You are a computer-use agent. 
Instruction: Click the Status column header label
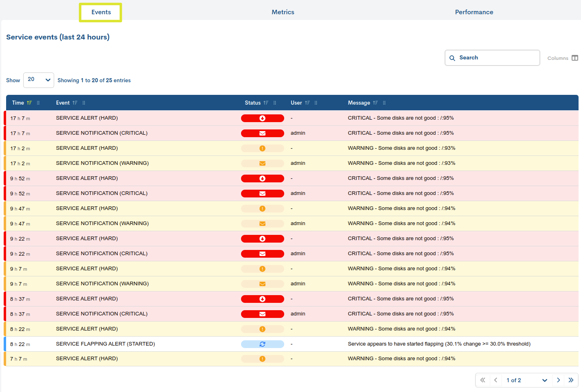point(253,103)
